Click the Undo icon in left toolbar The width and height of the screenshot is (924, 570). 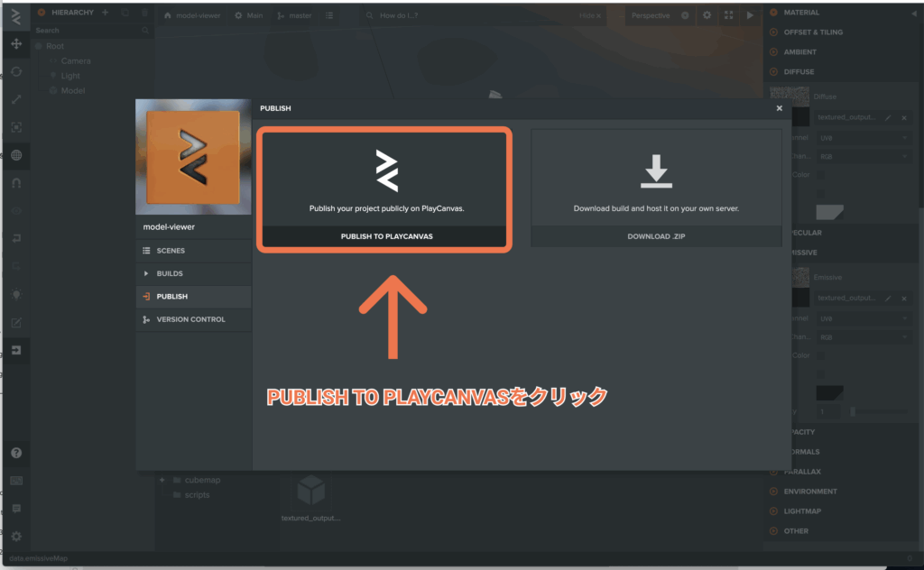tap(16, 238)
